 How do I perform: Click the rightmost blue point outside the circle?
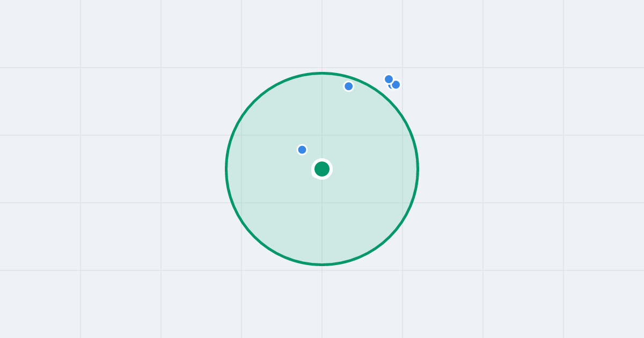[396, 85]
